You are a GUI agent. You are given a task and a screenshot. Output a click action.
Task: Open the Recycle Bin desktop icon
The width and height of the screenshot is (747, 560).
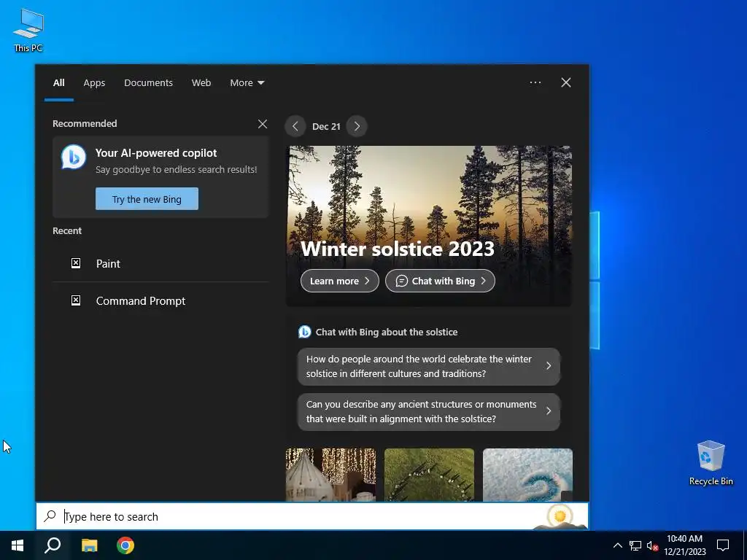coord(711,463)
